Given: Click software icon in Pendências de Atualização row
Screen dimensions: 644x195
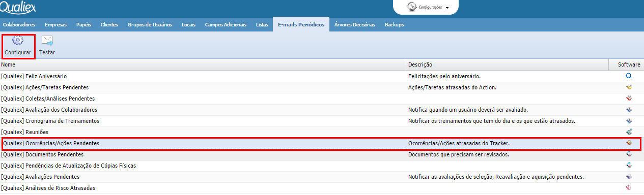Looking at the screenshot, I should (629, 166).
